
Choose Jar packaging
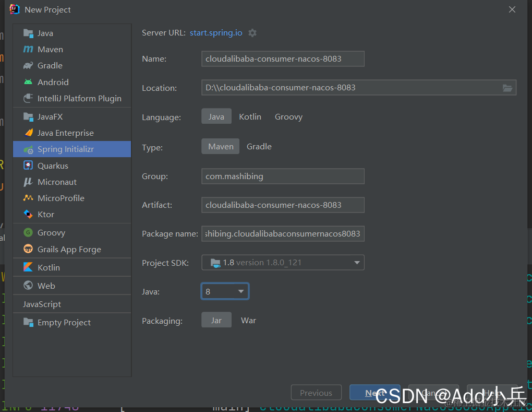coord(216,320)
